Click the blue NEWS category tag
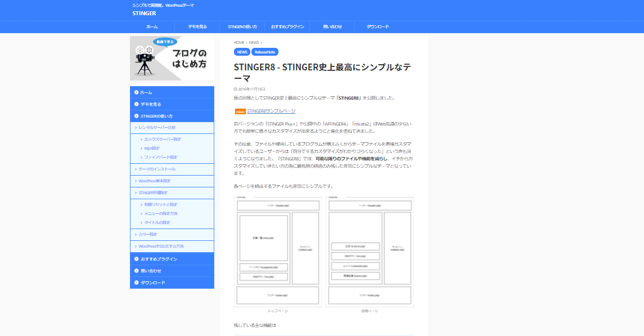Screen dimensions: 644x336 [x=242, y=52]
